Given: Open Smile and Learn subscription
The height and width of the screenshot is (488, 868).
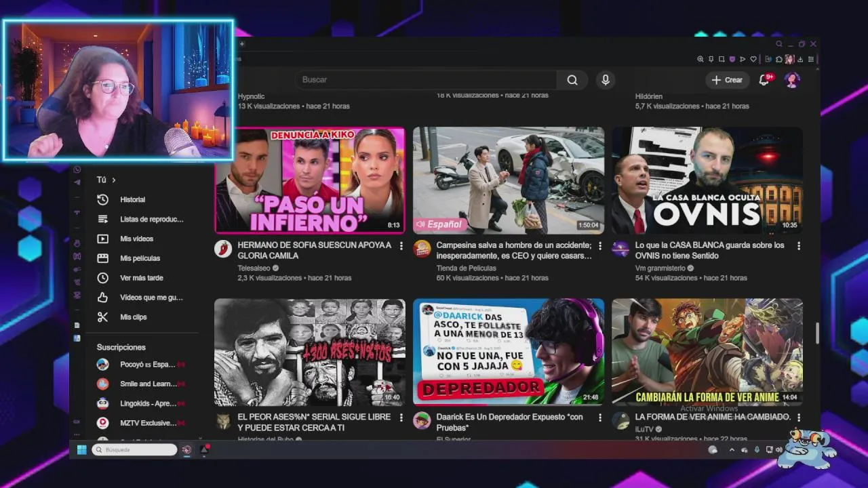Looking at the screenshot, I should (141, 384).
